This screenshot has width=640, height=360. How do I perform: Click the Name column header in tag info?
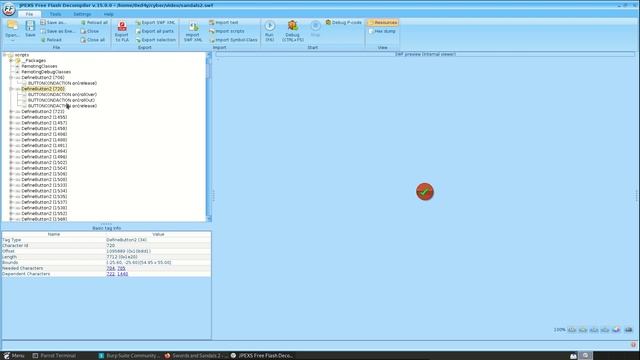54,234
